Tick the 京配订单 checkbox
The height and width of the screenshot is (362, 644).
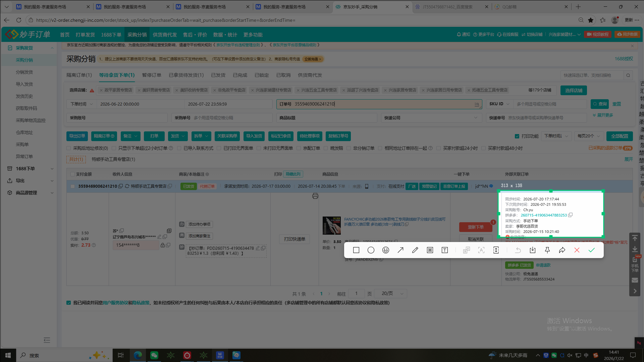coord(299,148)
